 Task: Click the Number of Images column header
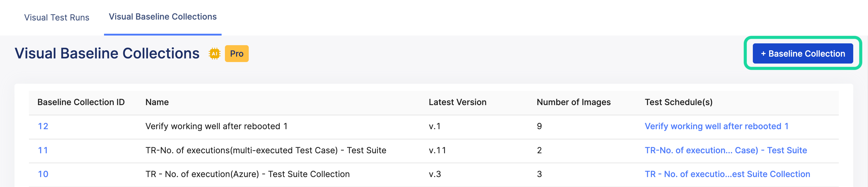tap(573, 102)
